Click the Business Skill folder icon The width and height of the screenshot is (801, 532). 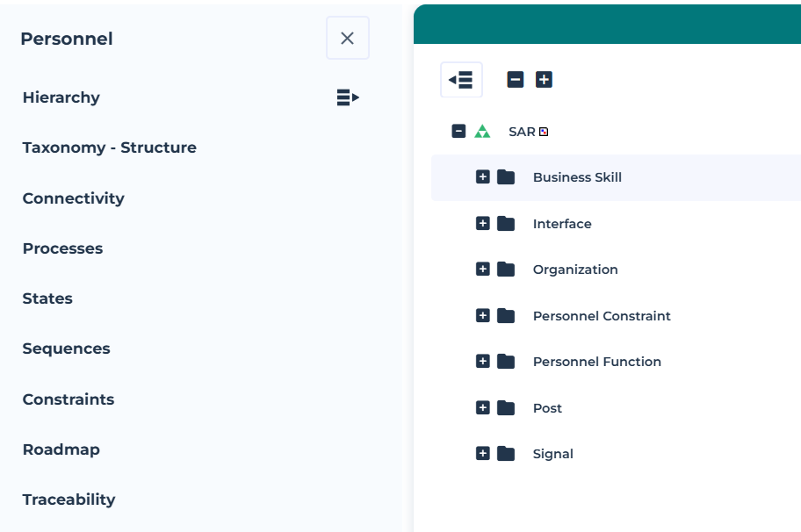[506, 177]
